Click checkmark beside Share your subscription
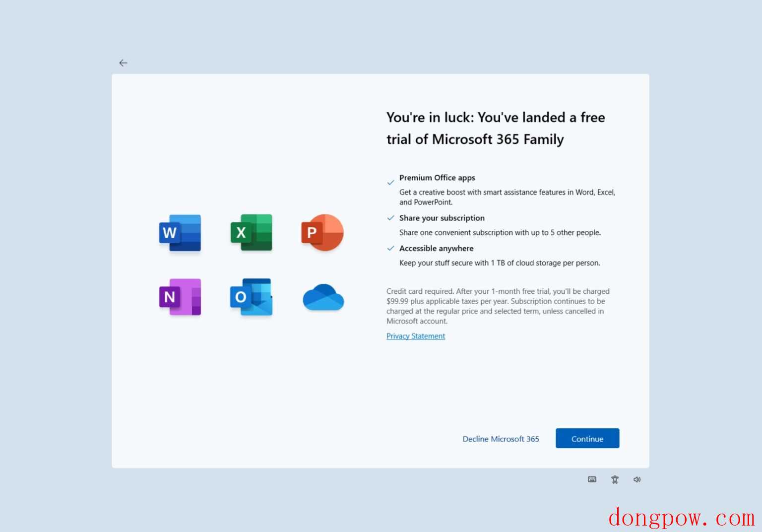This screenshot has width=762, height=532. pos(390,218)
